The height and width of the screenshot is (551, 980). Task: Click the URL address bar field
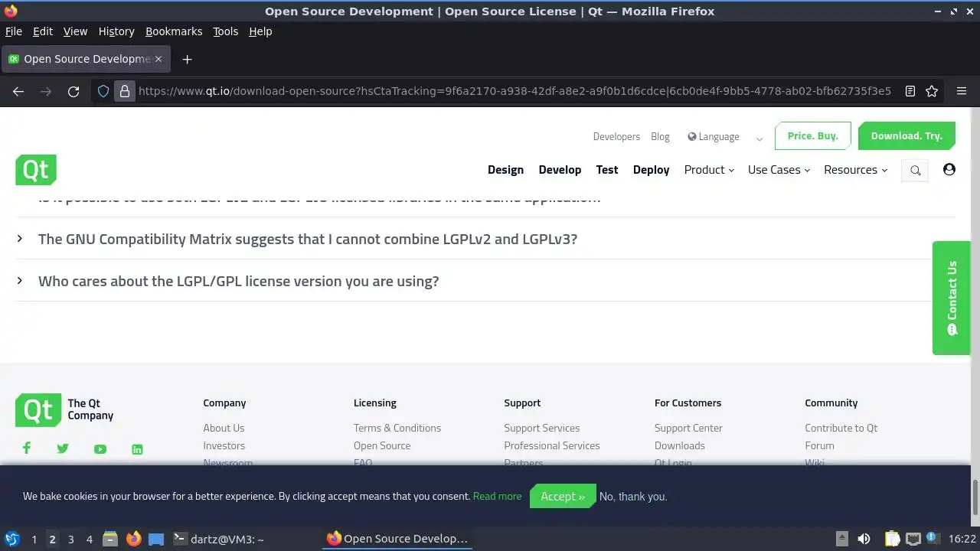[x=514, y=91]
